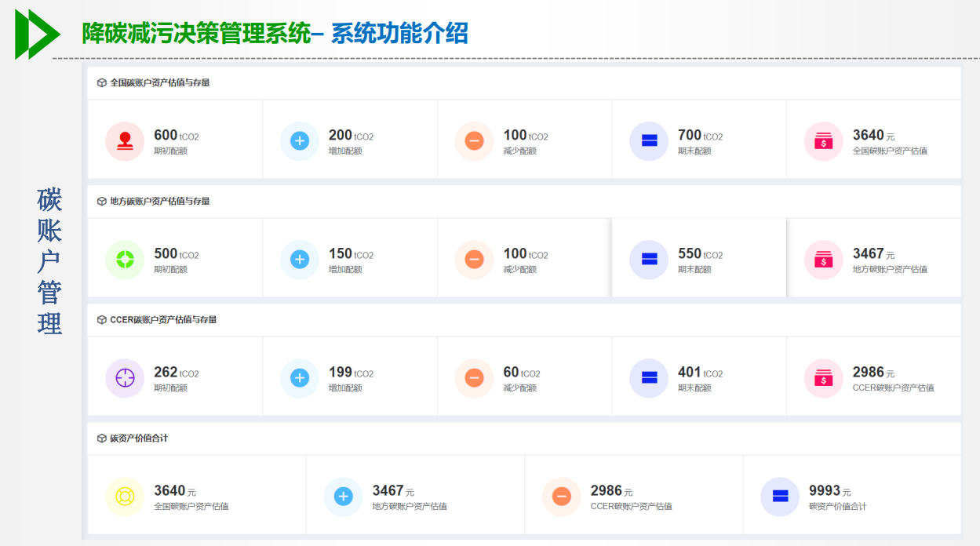Click the 262 tCO2 期初配额 value
Screen dimensions: 980x546
(177, 373)
